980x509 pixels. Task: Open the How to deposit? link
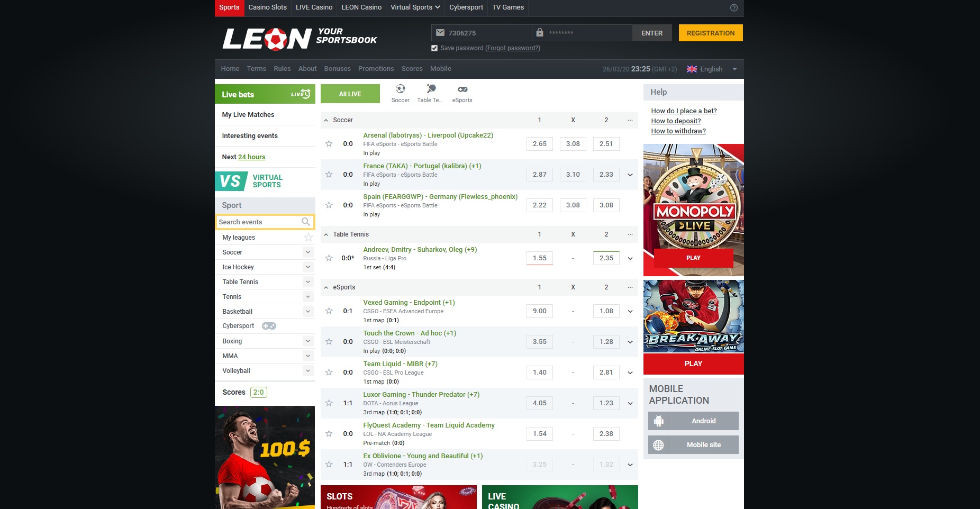pyautogui.click(x=676, y=121)
